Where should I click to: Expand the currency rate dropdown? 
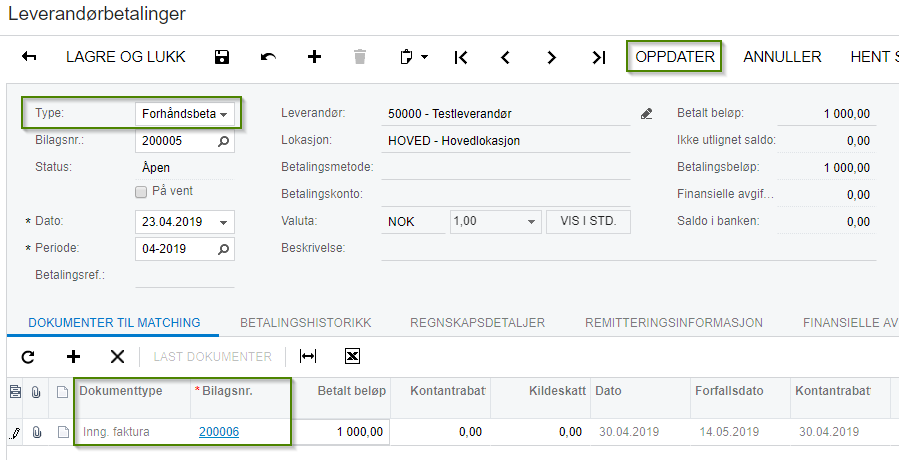(531, 222)
